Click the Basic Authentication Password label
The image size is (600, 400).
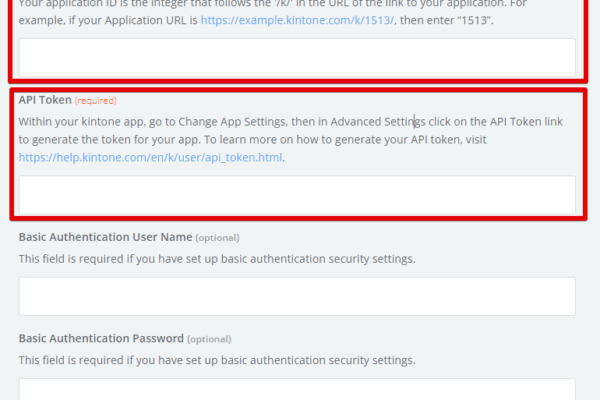coord(101,338)
